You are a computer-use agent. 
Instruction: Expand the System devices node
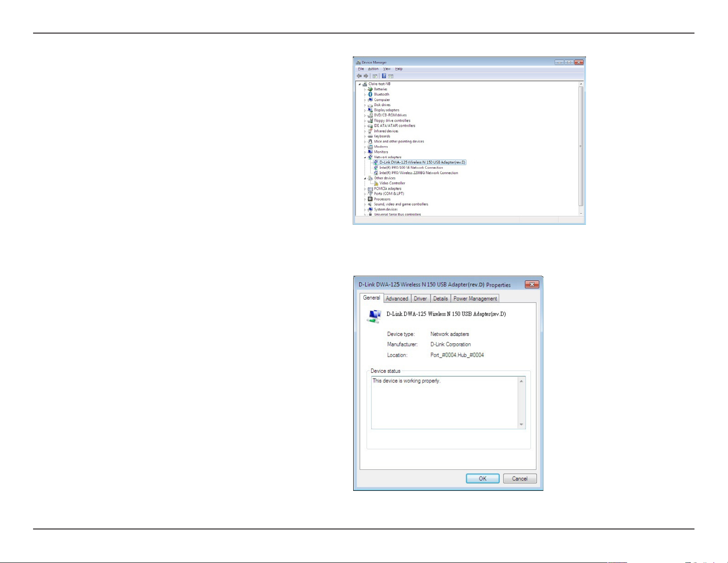pyautogui.click(x=365, y=209)
